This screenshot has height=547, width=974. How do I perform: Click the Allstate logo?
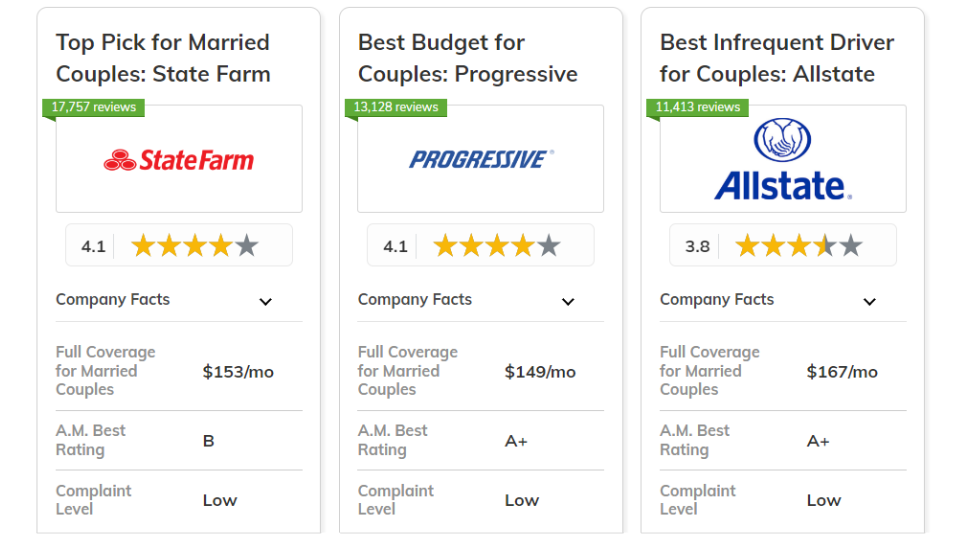[x=783, y=160]
